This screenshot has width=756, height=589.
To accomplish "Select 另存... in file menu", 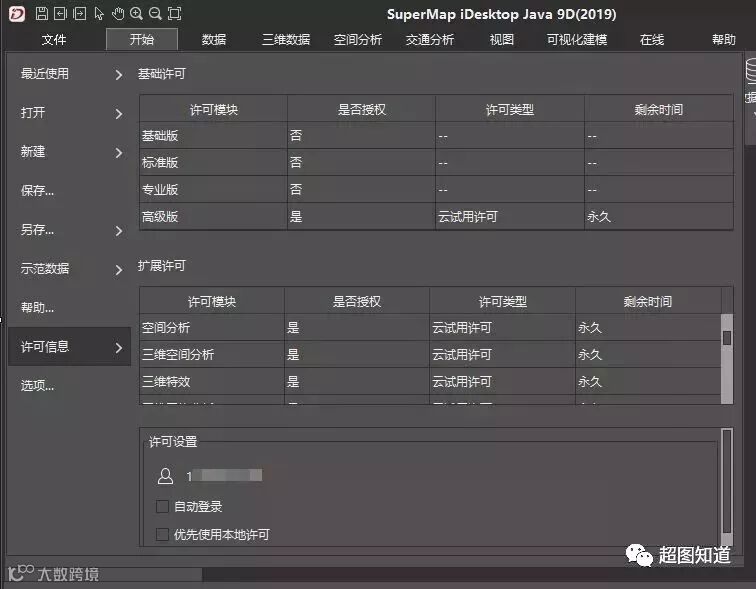I will point(69,230).
